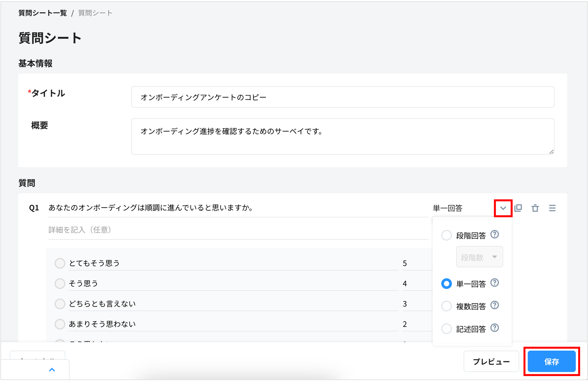The image size is (588, 381).
Task: Navigate to 質問シート一覧 breadcrumb
Action: (x=42, y=13)
